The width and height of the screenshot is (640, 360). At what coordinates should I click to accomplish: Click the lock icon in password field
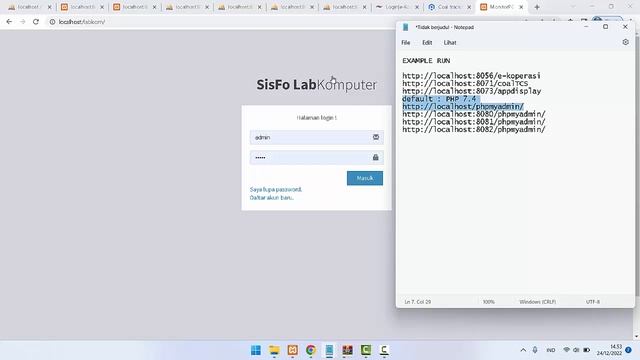[376, 157]
